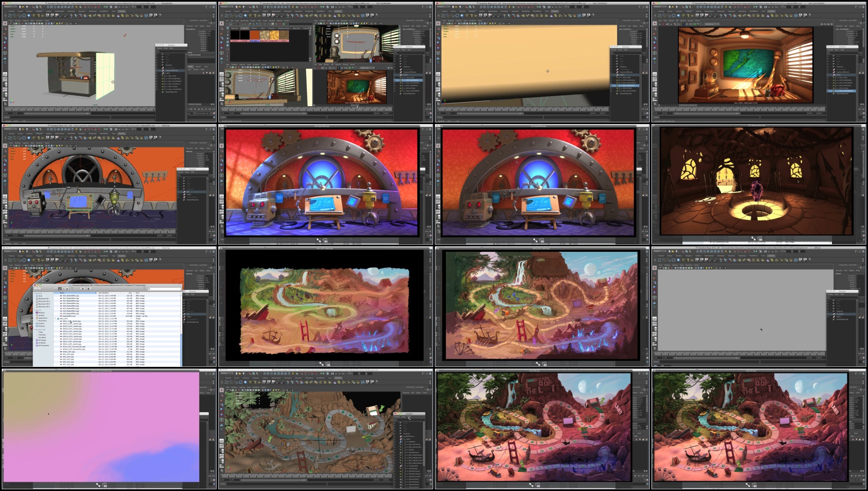Click the Finder search field

[x=165, y=289]
